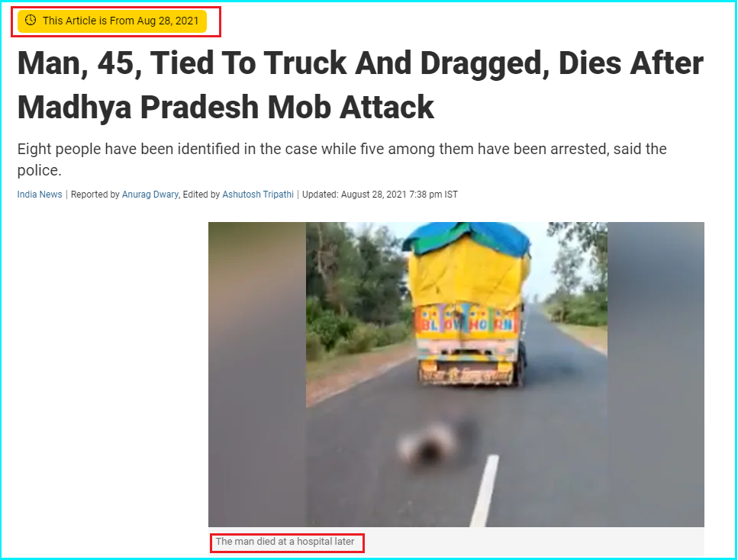The height and width of the screenshot is (560, 738).
Task: Open editor Ashutosh Tripathi's profile link
Action: coord(258,195)
